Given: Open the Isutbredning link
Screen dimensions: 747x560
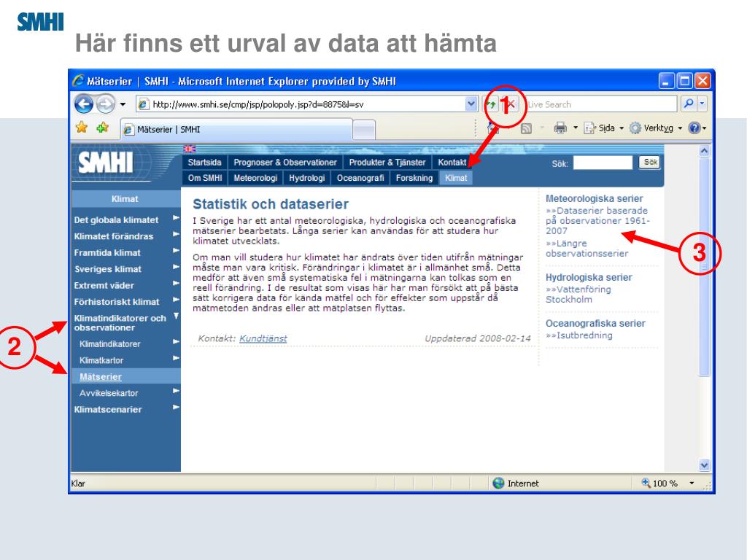Looking at the screenshot, I should point(578,335).
